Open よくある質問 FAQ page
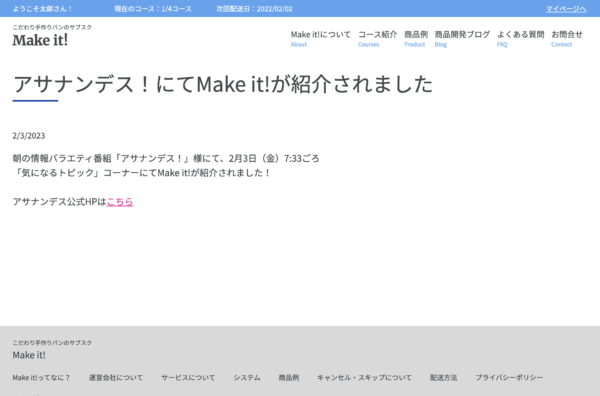This screenshot has height=396, width=600. click(x=520, y=39)
